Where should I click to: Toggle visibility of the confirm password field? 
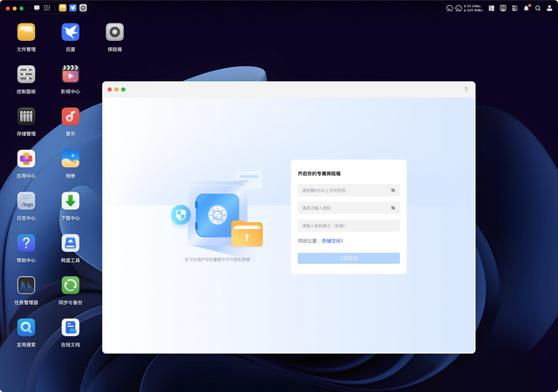[x=393, y=207]
